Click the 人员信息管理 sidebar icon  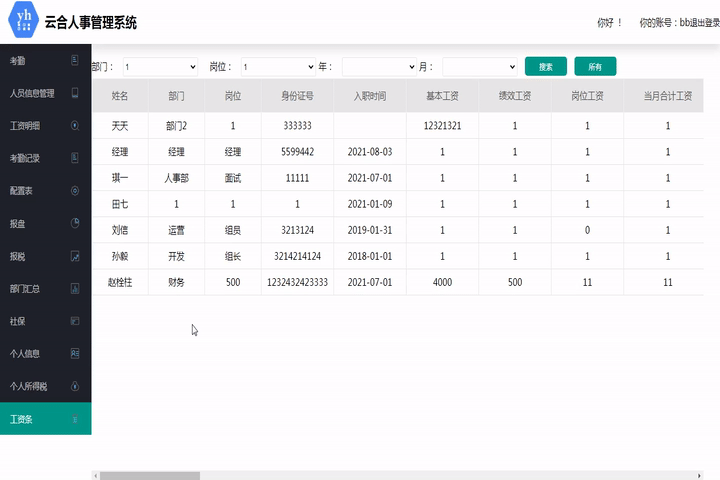(75, 93)
